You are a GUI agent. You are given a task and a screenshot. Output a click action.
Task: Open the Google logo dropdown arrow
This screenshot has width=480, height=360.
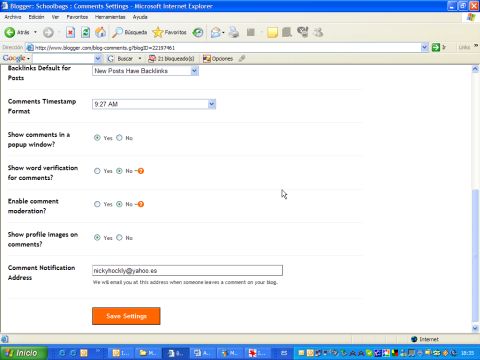28,59
